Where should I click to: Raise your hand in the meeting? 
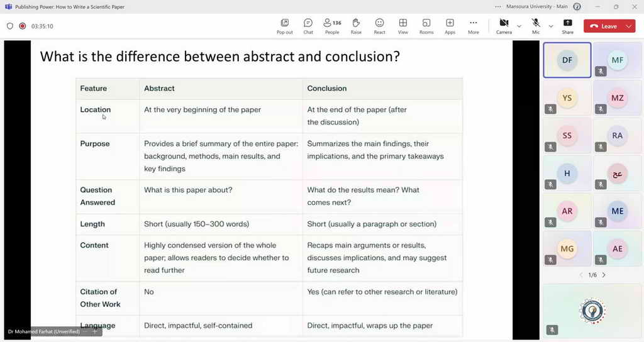point(356,26)
